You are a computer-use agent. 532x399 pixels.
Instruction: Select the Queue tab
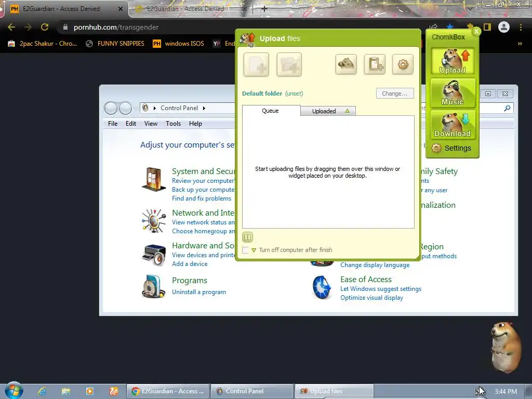[271, 111]
